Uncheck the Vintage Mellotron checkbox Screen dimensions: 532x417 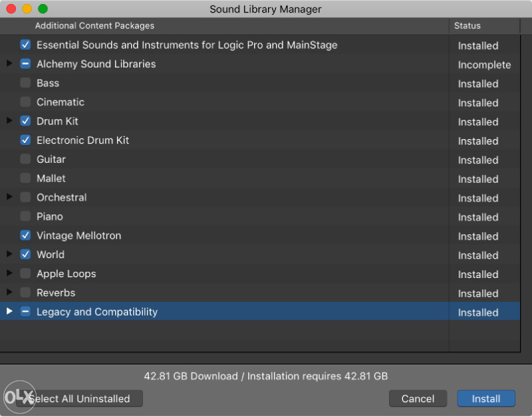(x=25, y=235)
